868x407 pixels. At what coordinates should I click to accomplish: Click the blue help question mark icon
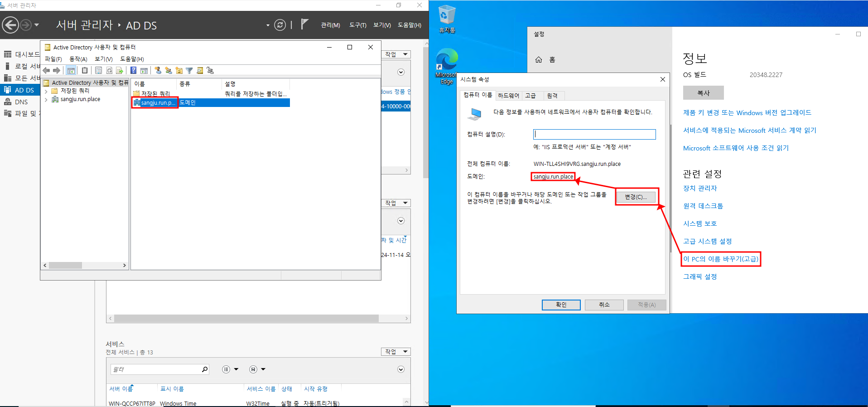pos(133,70)
